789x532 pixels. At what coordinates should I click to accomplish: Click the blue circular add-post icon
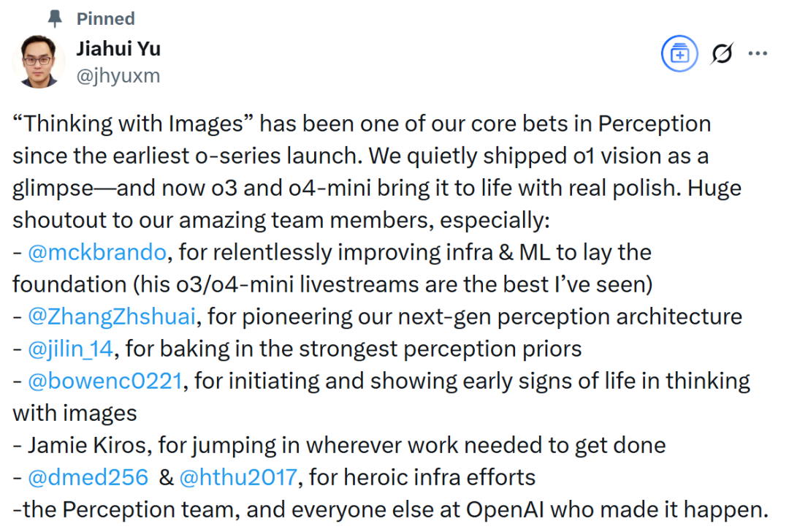tap(679, 53)
